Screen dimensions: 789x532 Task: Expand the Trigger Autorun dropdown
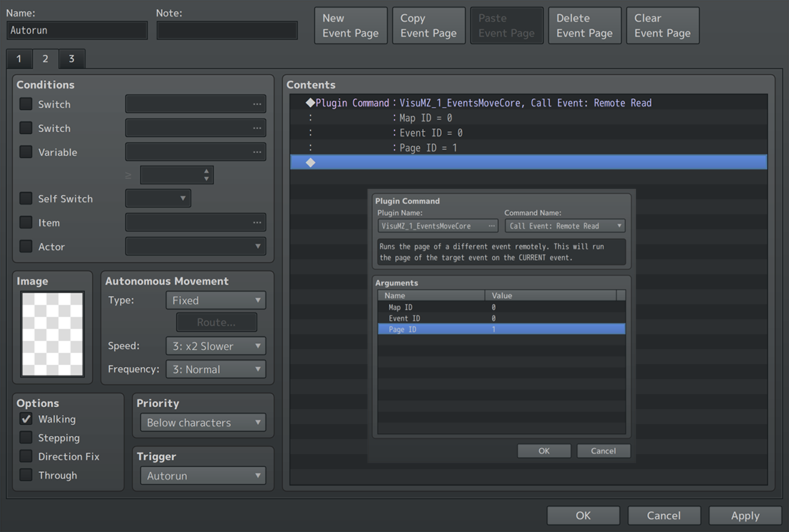click(202, 476)
